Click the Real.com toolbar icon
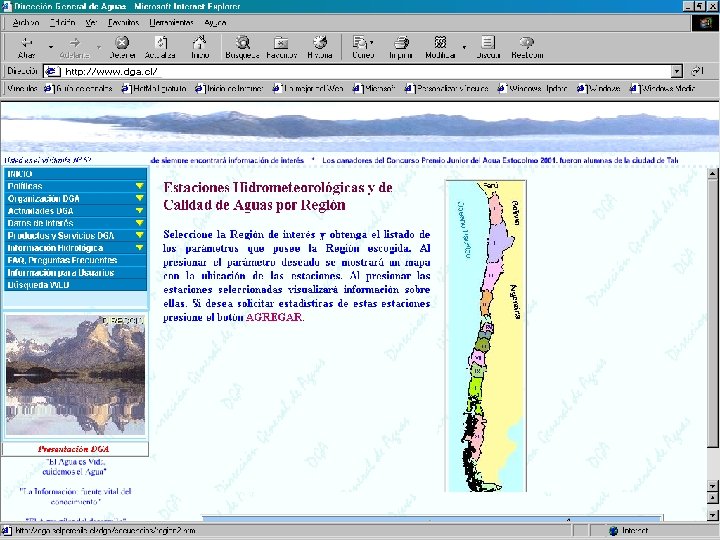The width and height of the screenshot is (720, 540). click(527, 43)
